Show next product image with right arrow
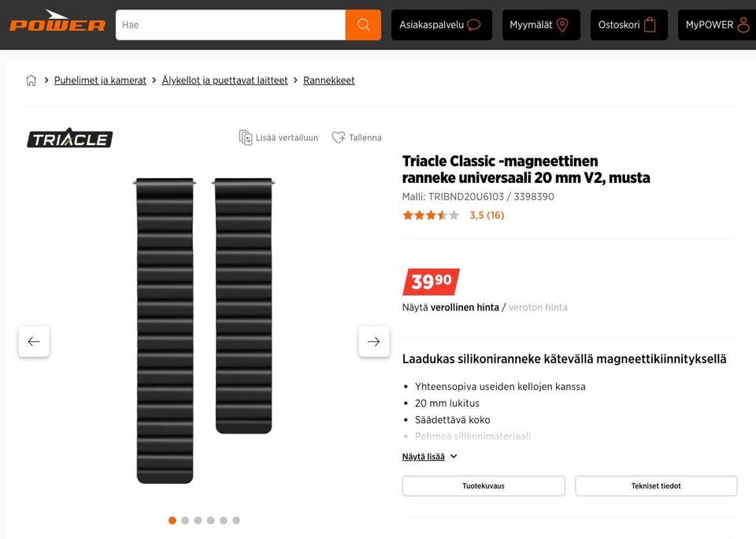Image resolution: width=756 pixels, height=539 pixels. click(x=374, y=341)
